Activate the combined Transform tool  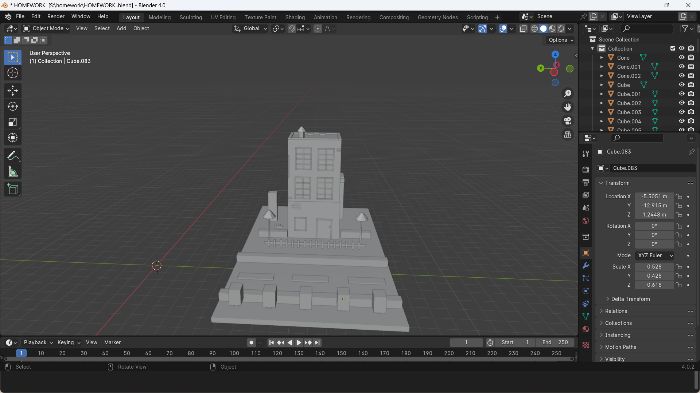tap(12, 138)
